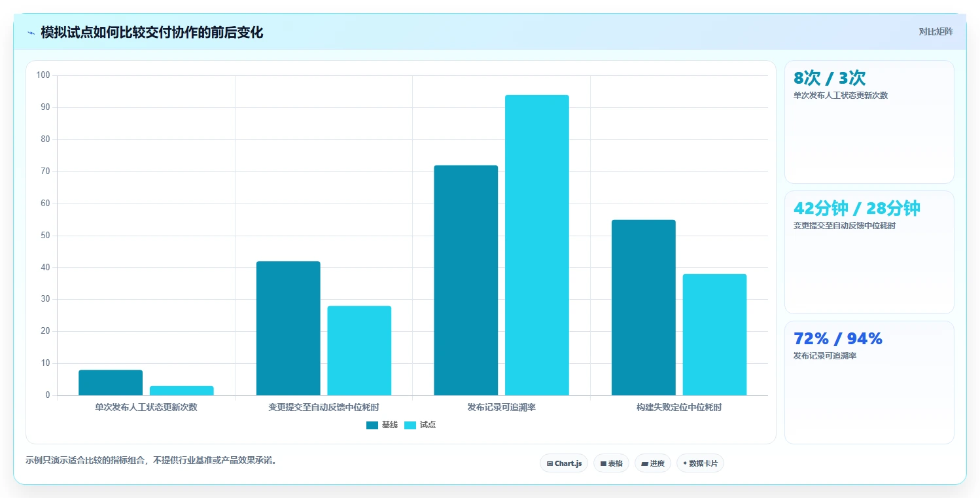Click the 试点 bar for 构建失败定位中位耗时
This screenshot has width=980, height=498.
(715, 334)
